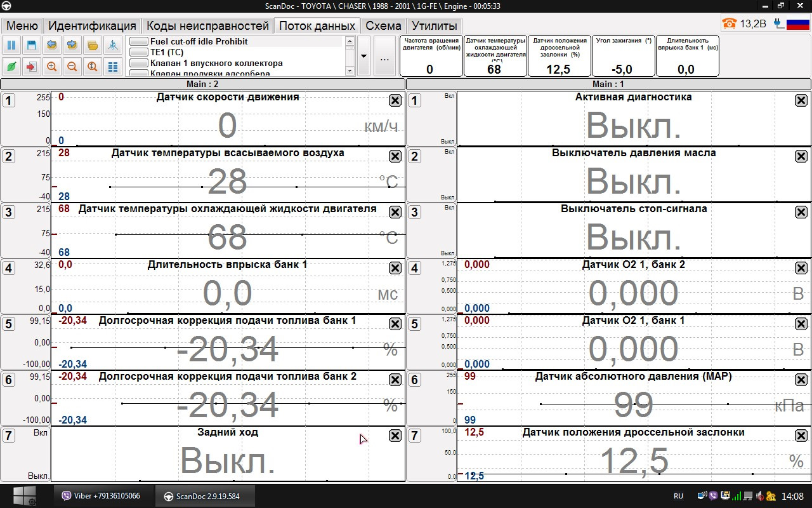812x508 pixels.
Task: Close Долгосрочная коррекция банк 2 graph
Action: [395, 380]
